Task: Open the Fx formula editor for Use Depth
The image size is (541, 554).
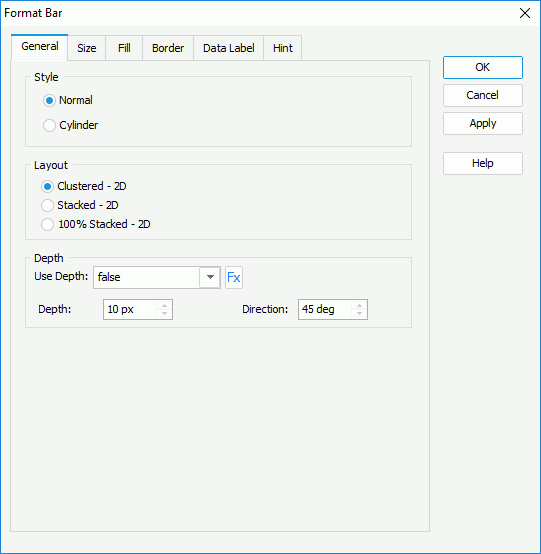Action: (x=234, y=277)
